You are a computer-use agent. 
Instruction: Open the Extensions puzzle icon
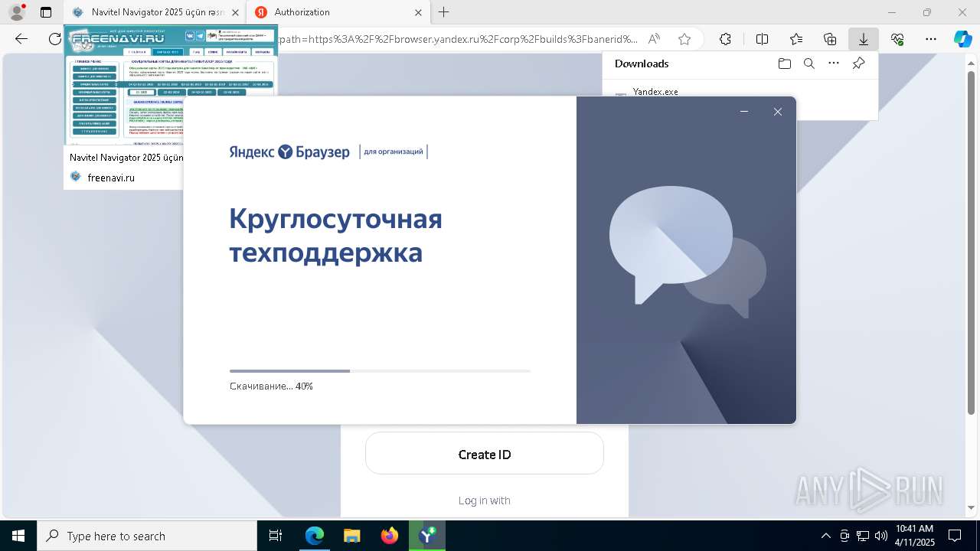pos(725,39)
